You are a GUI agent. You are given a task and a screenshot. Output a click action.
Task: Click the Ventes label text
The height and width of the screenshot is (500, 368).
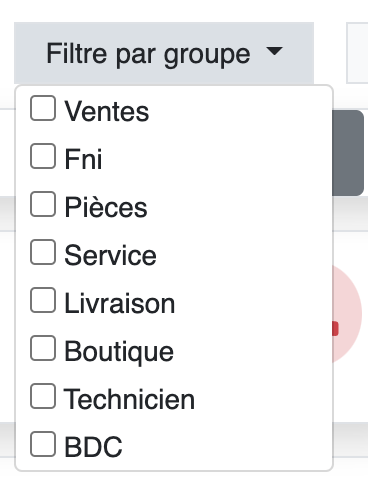click(107, 111)
